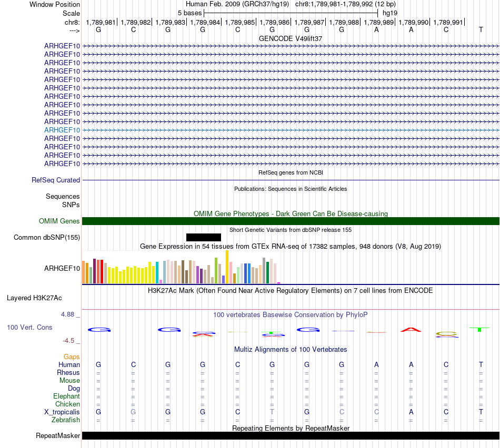Open the 'RefSeq genes from NCBI' track title

[291, 172]
